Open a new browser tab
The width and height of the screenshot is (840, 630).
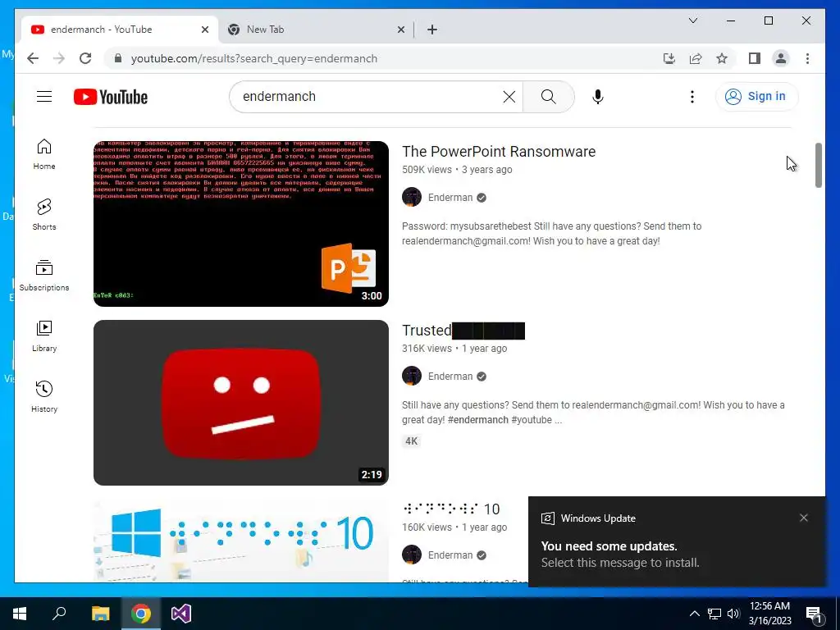click(432, 30)
